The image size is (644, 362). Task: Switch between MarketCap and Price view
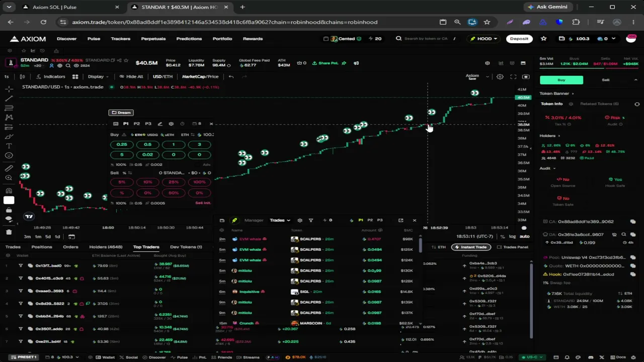click(200, 76)
